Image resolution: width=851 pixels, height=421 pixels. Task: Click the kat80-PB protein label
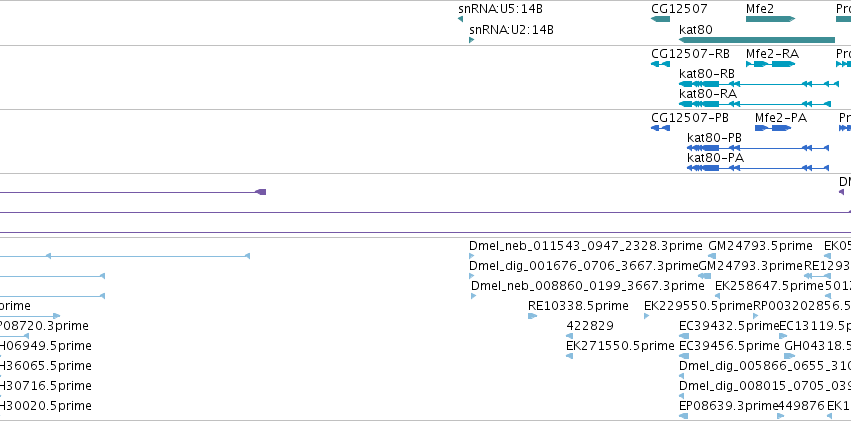pyautogui.click(x=714, y=138)
